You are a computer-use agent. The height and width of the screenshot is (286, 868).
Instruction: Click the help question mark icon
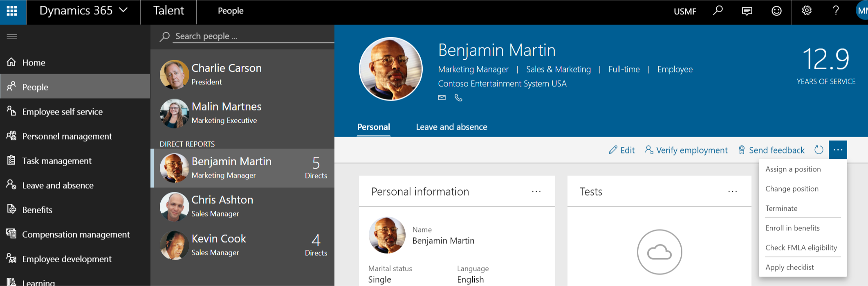[x=836, y=11]
